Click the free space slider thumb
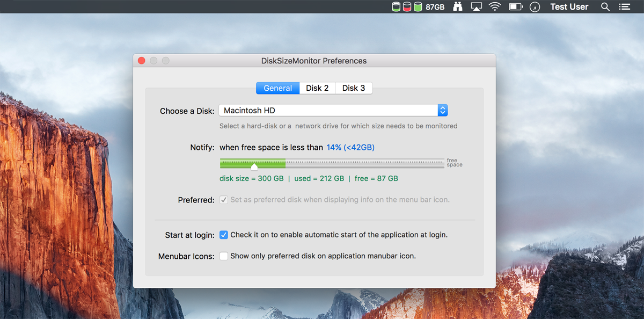The image size is (644, 319). pos(254,166)
